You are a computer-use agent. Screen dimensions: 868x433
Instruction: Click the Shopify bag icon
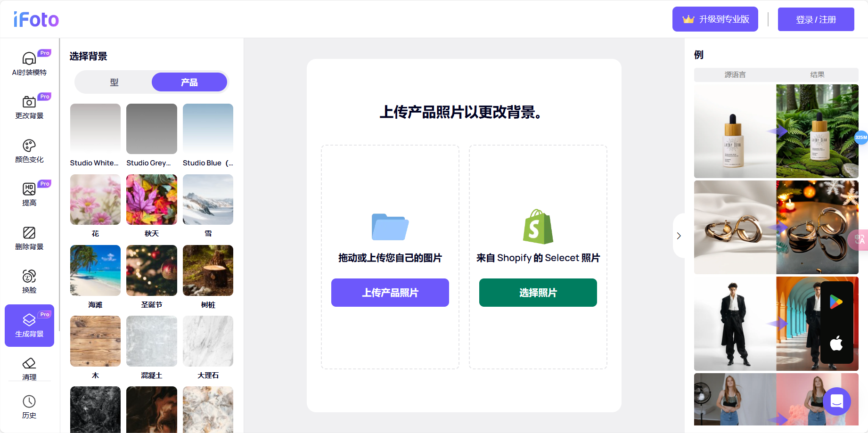pyautogui.click(x=538, y=227)
